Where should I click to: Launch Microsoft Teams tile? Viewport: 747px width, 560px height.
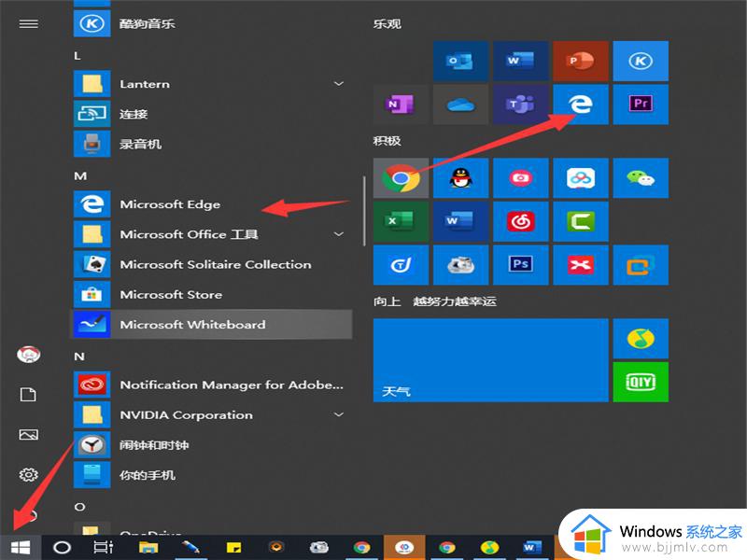point(520,105)
